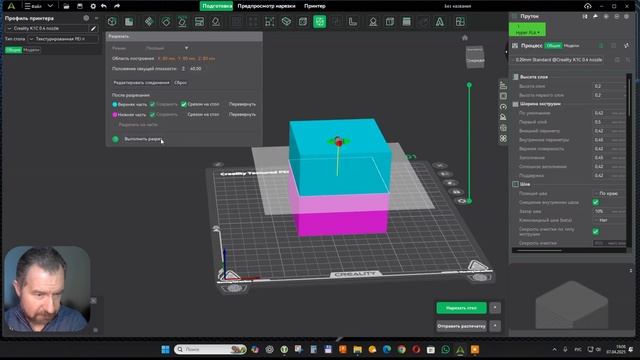Click the rightmost icon in Процесс header row
Screen dimensions: 640x360
(627, 46)
